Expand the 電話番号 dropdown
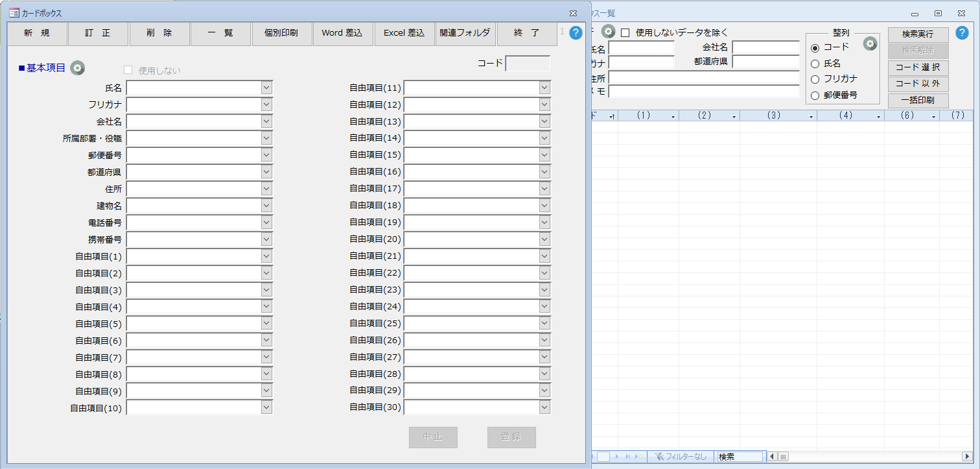The height and width of the screenshot is (469, 980). click(x=266, y=222)
